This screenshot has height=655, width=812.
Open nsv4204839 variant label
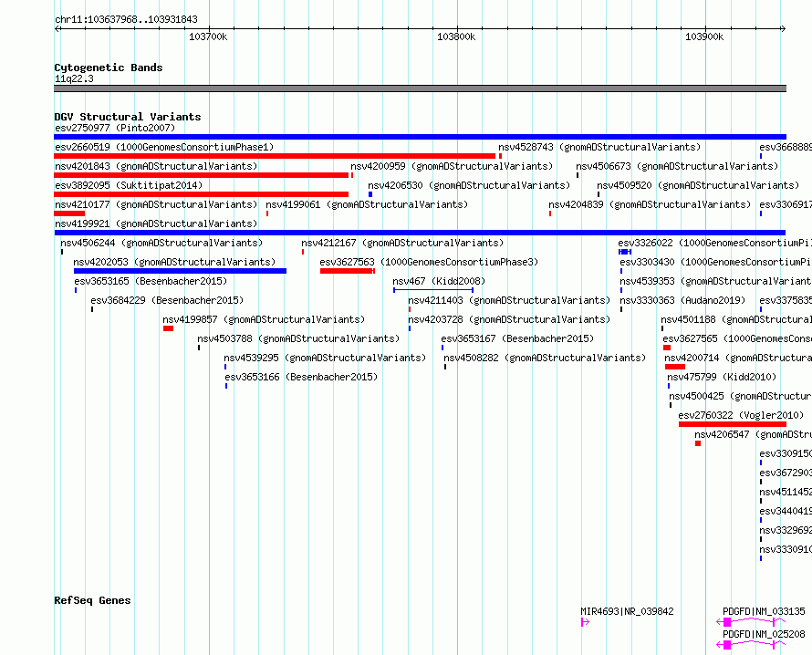(650, 204)
